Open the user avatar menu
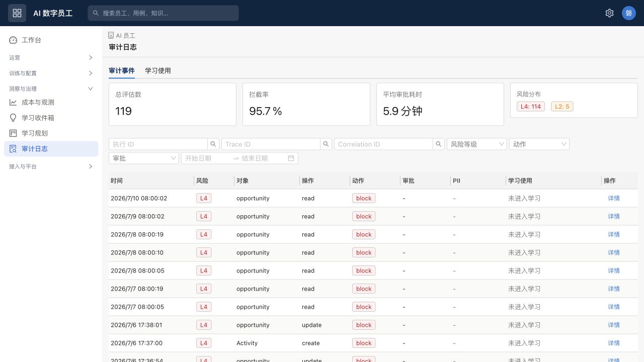 coord(629,13)
